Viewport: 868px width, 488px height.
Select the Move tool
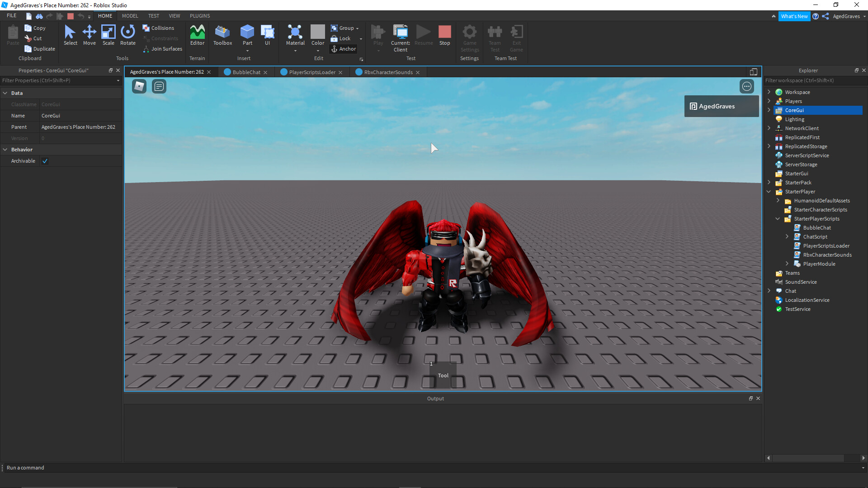89,35
